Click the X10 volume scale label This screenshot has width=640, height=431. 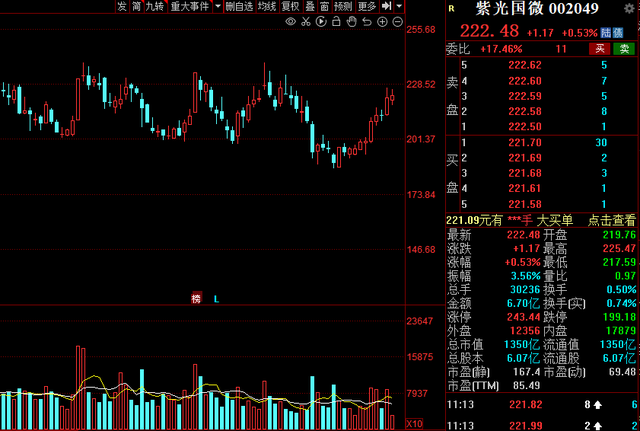pos(414,423)
